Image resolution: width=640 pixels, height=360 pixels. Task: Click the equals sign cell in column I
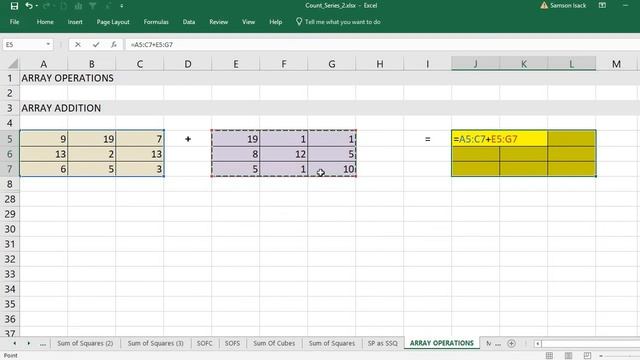click(427, 139)
